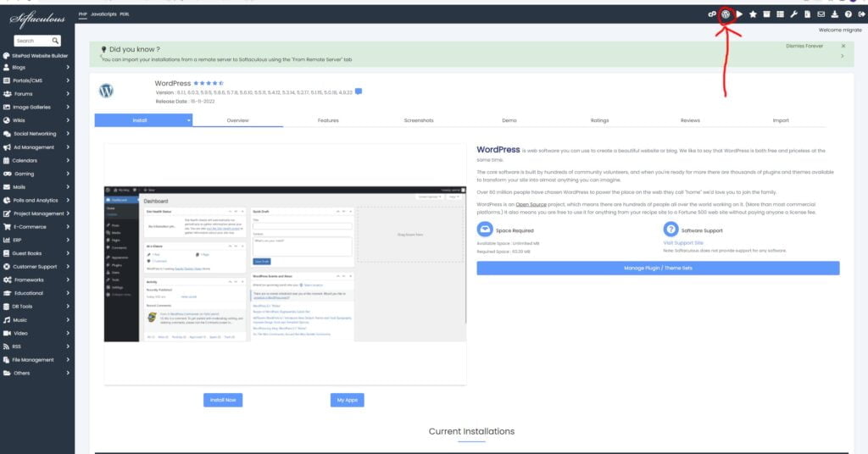Click the Image Galleries picture icon
Screen dimensions: 868x454
(7, 108)
